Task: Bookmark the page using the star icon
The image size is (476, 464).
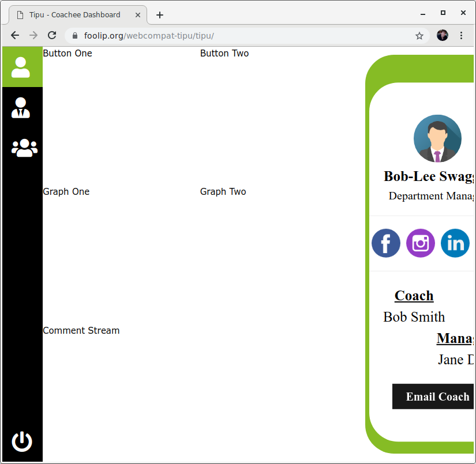Action: [x=419, y=35]
